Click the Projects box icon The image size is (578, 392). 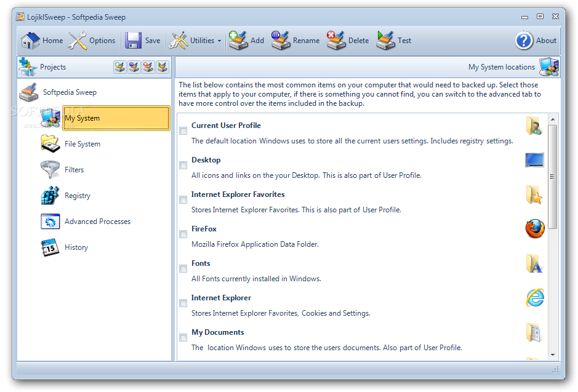28,66
